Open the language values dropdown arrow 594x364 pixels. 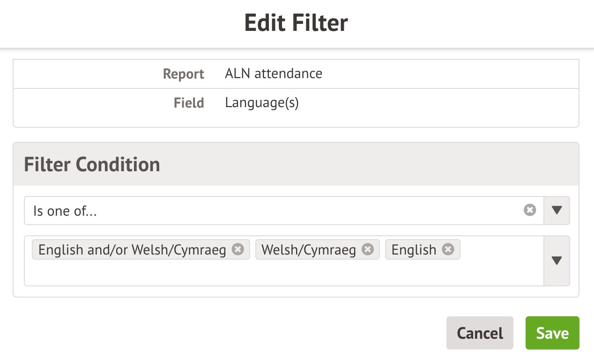(557, 261)
